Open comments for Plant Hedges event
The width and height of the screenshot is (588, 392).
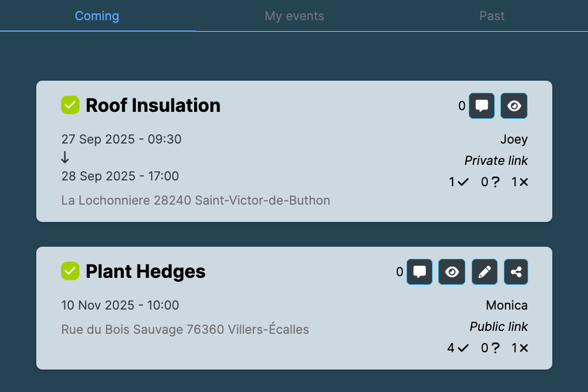419,272
